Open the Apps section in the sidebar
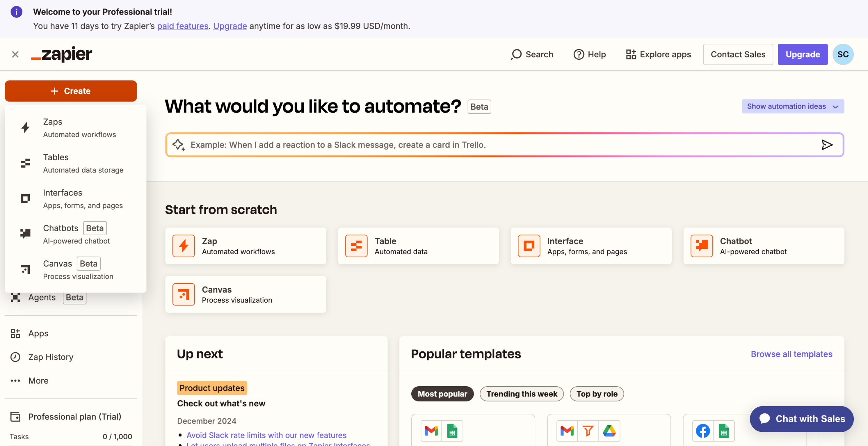 (38, 333)
